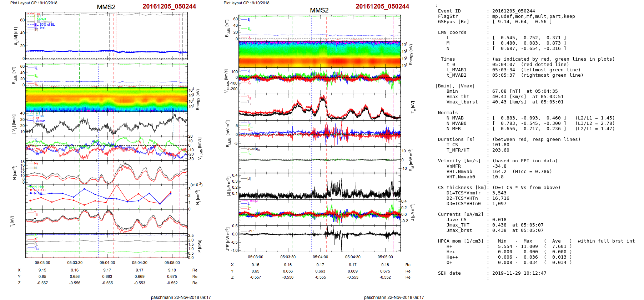Image resolution: width=644 pixels, height=300 pixels.
Task: Click the Vmax_tburst label
Action: 462,102
